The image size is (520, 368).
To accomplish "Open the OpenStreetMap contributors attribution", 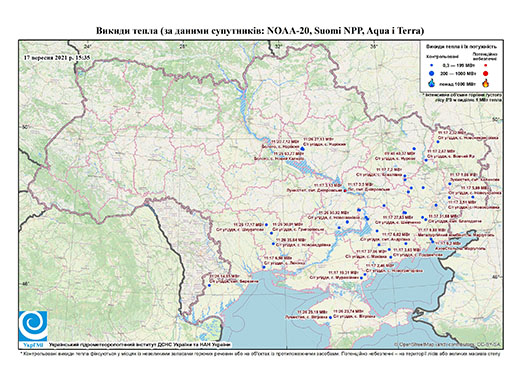I will [x=447, y=344].
